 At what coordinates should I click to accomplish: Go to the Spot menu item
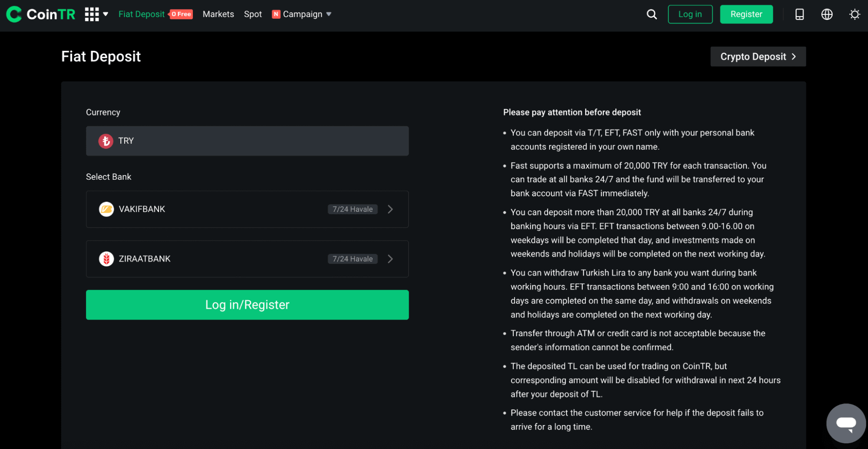[253, 14]
